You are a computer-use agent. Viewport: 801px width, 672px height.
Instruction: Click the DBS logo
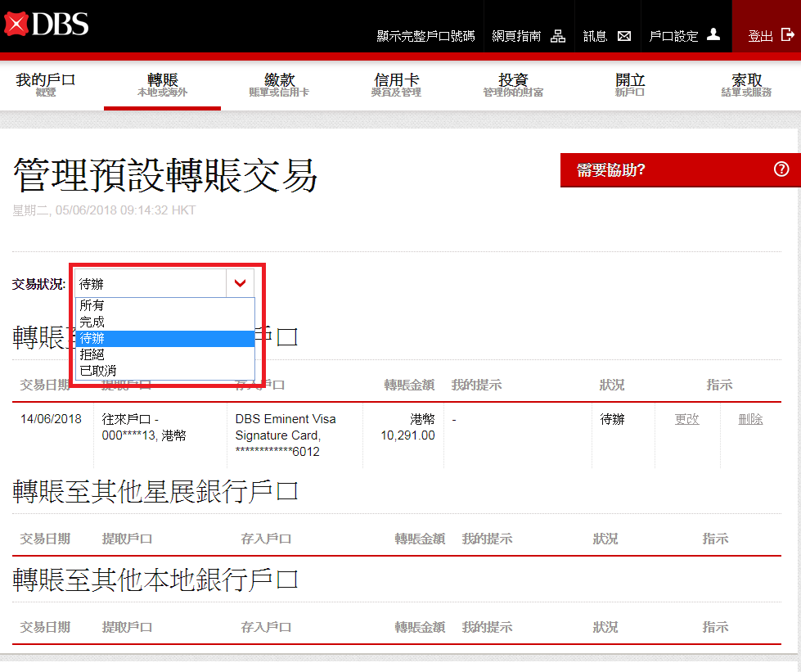pos(46,24)
